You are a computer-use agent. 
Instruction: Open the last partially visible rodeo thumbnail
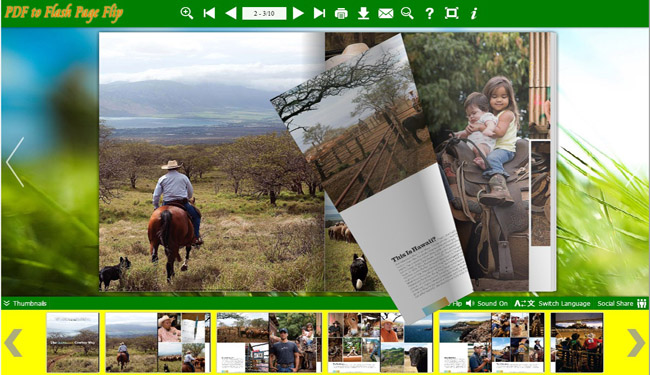[577, 342]
